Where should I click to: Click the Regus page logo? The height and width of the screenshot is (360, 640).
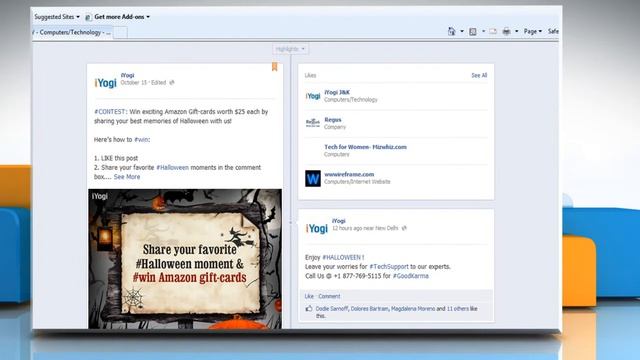click(x=313, y=122)
